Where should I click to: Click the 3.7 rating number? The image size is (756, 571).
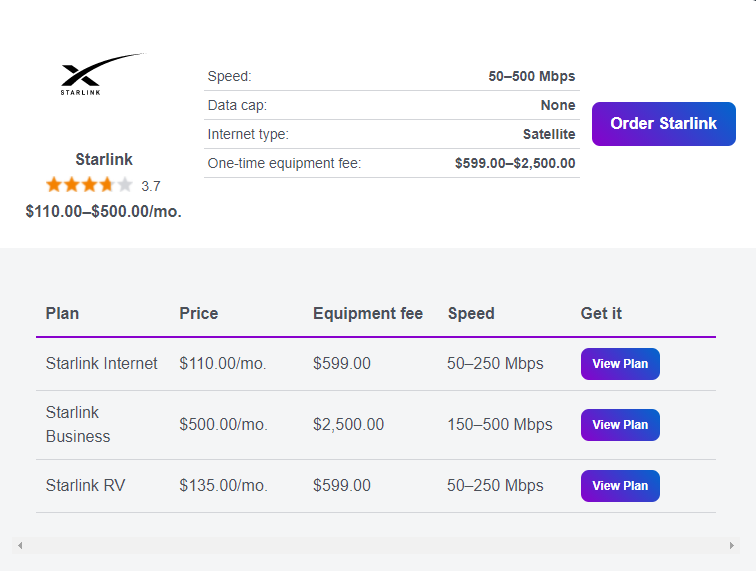[x=151, y=186]
